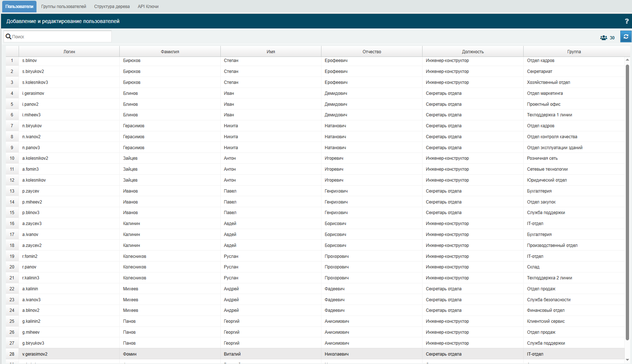This screenshot has height=364, width=632.
Task: Select user p.miheev2
Action: click(32, 202)
